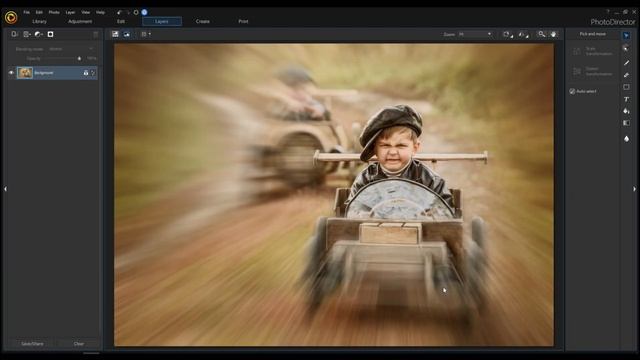Select the selection brush tool icon
The image size is (640, 360).
coord(626,48)
